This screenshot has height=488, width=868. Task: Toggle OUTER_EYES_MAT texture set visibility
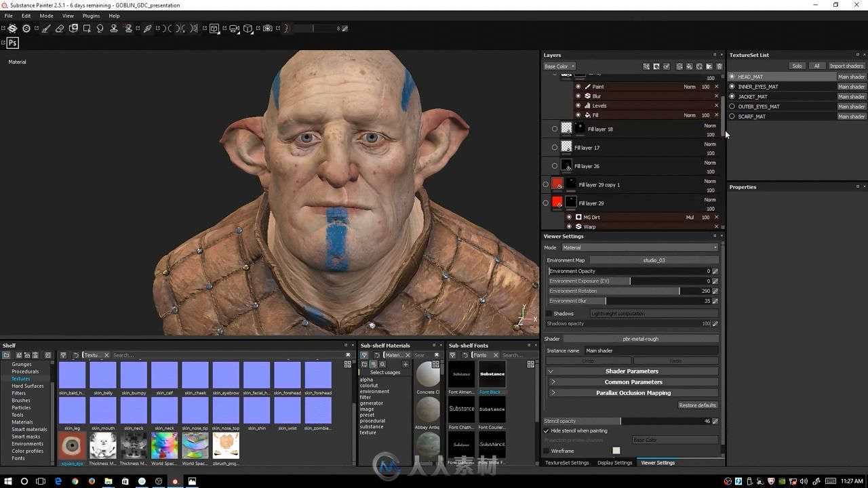click(x=732, y=106)
